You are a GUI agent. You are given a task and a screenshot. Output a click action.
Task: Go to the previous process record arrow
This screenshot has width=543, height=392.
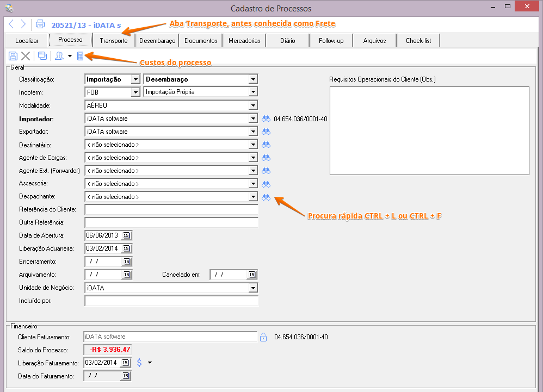11,24
